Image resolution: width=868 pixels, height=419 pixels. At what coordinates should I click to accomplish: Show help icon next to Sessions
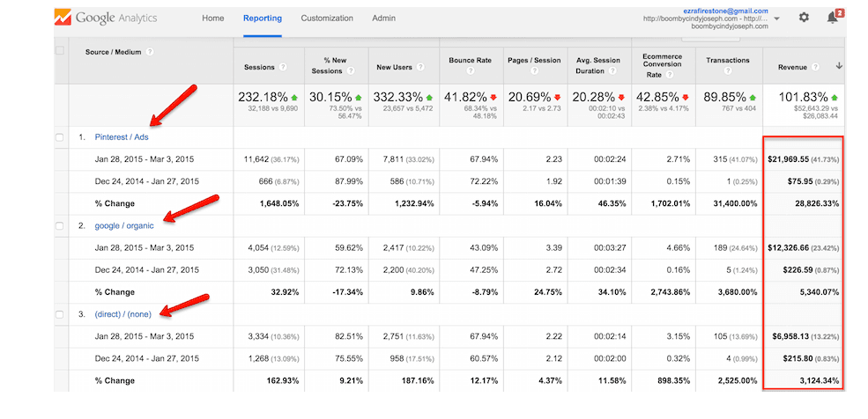[x=283, y=68]
